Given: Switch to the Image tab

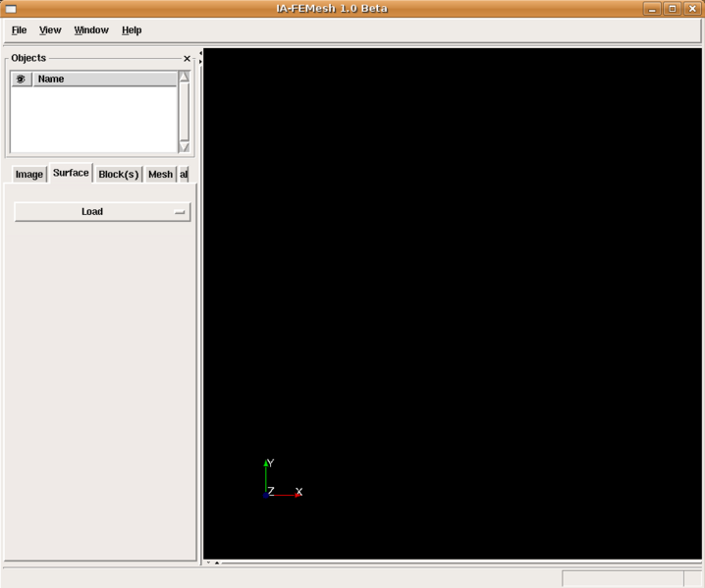Looking at the screenshot, I should coord(28,175).
